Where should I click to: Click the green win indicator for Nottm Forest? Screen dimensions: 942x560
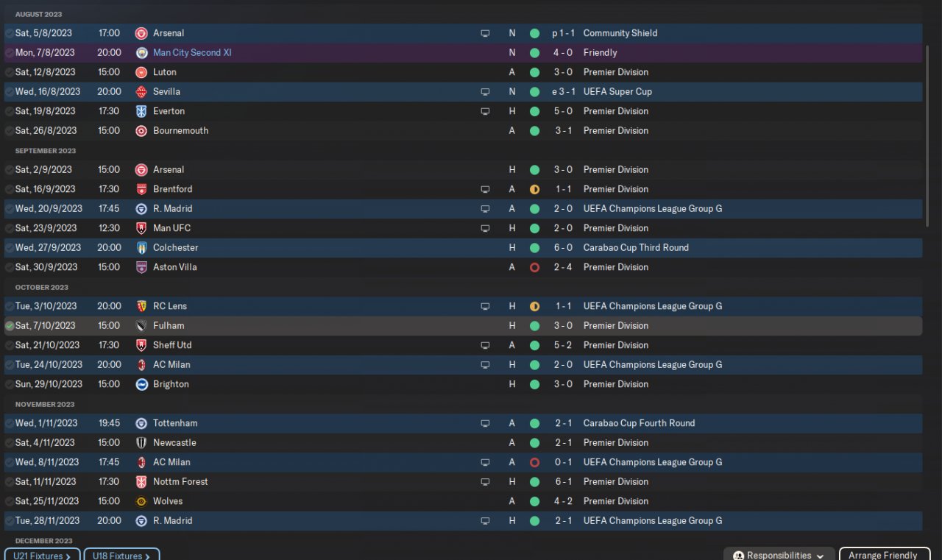coord(534,482)
